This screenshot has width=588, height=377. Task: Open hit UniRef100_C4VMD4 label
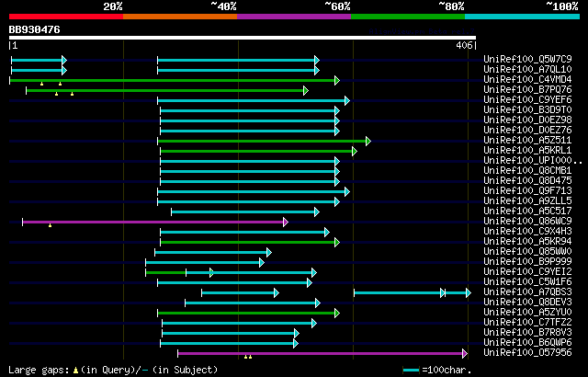click(x=527, y=79)
